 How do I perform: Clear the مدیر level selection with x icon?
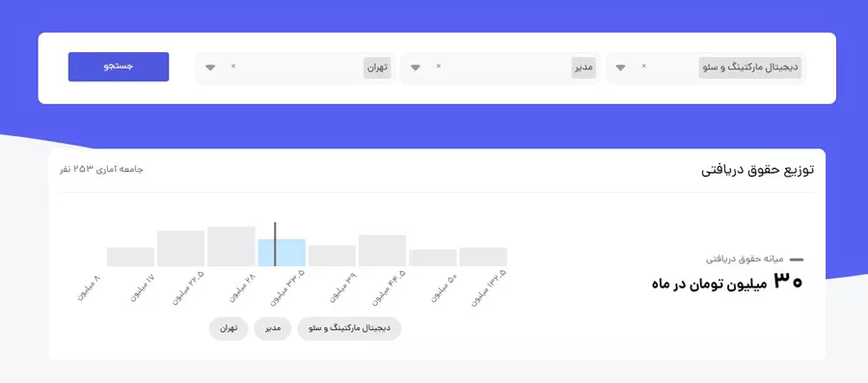point(439,67)
